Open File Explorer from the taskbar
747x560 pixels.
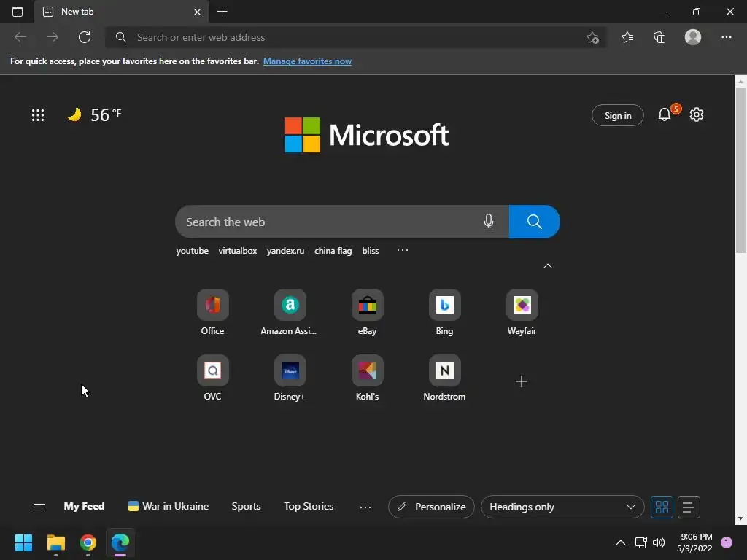coord(55,542)
